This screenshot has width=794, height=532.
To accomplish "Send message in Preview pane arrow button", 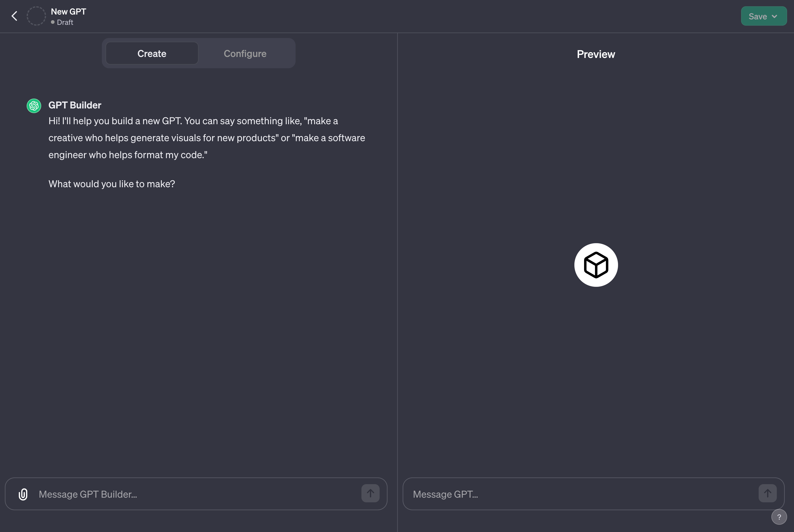I will pyautogui.click(x=768, y=493).
